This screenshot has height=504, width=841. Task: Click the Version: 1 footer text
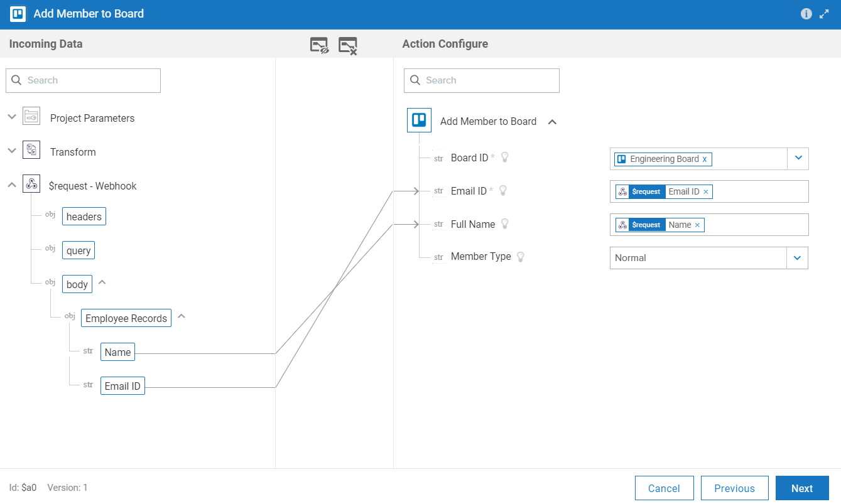point(68,488)
